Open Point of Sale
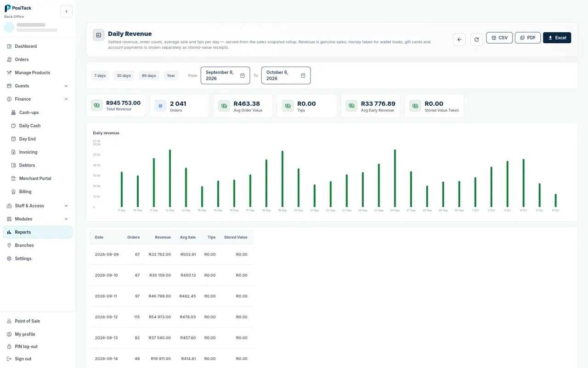 click(38, 321)
